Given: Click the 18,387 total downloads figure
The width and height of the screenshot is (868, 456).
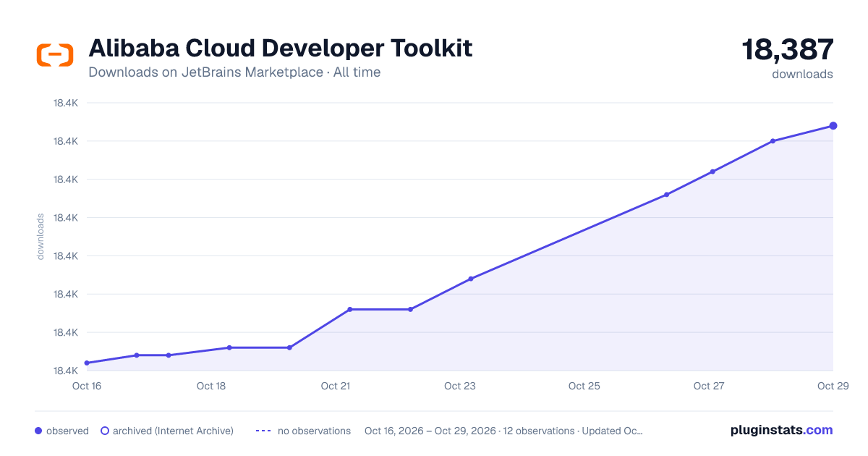Looking at the screenshot, I should 788,50.
